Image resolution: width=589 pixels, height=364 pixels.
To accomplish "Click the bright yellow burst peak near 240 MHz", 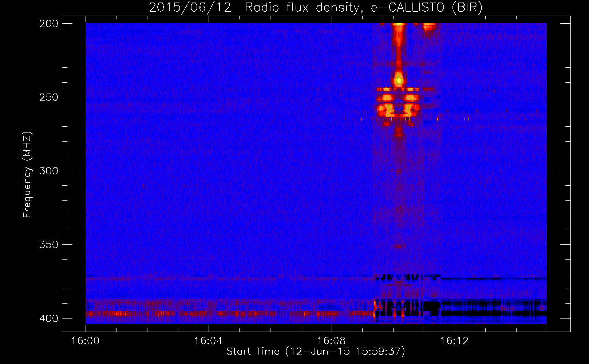I will (399, 80).
